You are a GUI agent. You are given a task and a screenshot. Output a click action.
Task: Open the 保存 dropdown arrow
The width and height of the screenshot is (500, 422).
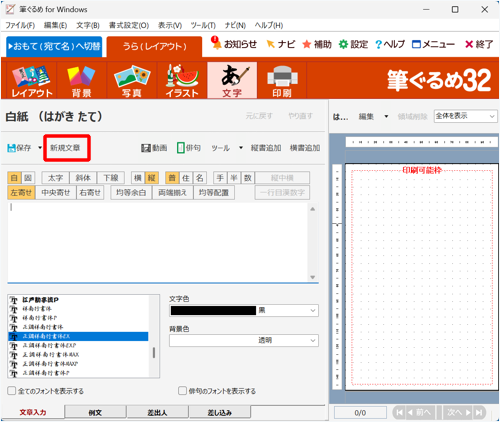click(40, 148)
